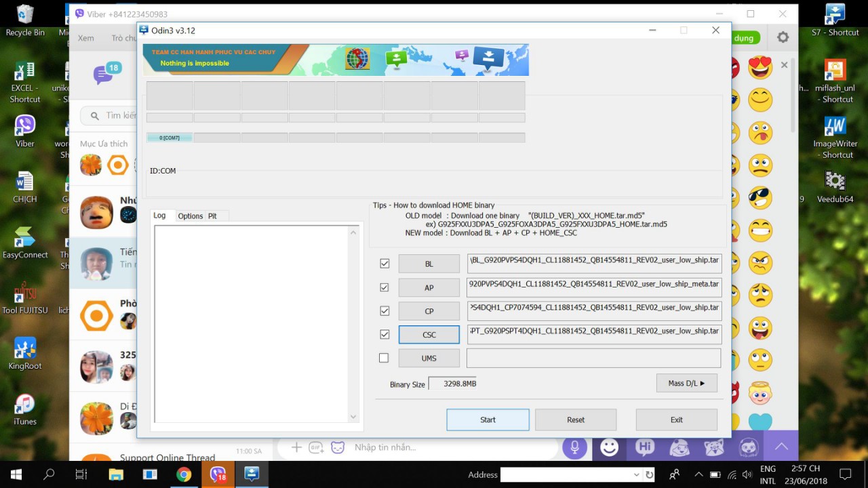Click the BL file path field
Viewport: 868px width, 488px height.
tap(594, 264)
